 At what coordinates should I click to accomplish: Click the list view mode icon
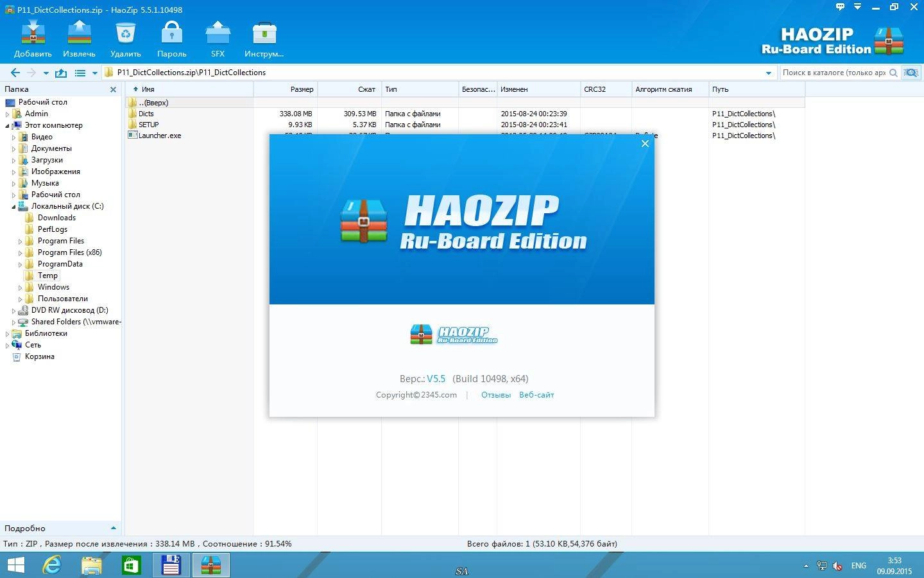(80, 73)
